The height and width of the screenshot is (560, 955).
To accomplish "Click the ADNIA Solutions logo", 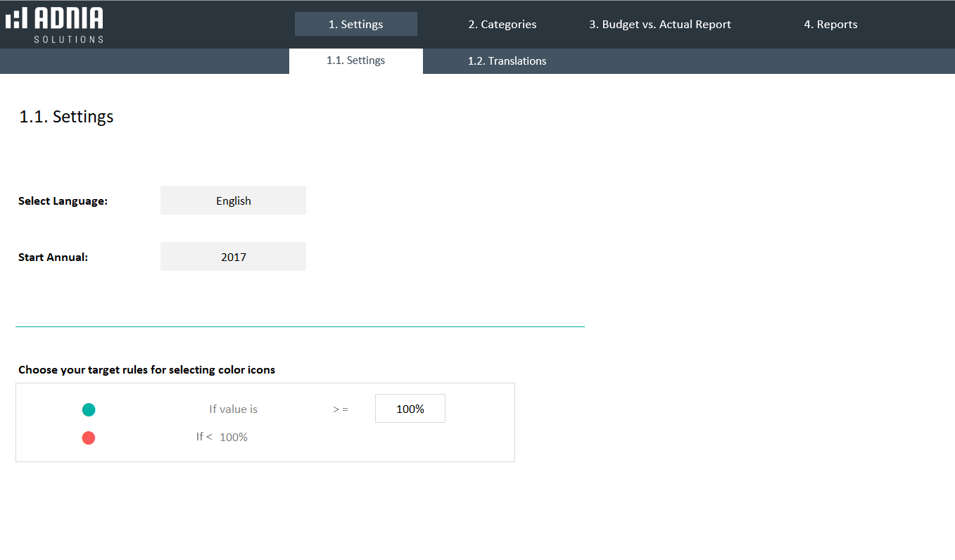I will 55,25.
